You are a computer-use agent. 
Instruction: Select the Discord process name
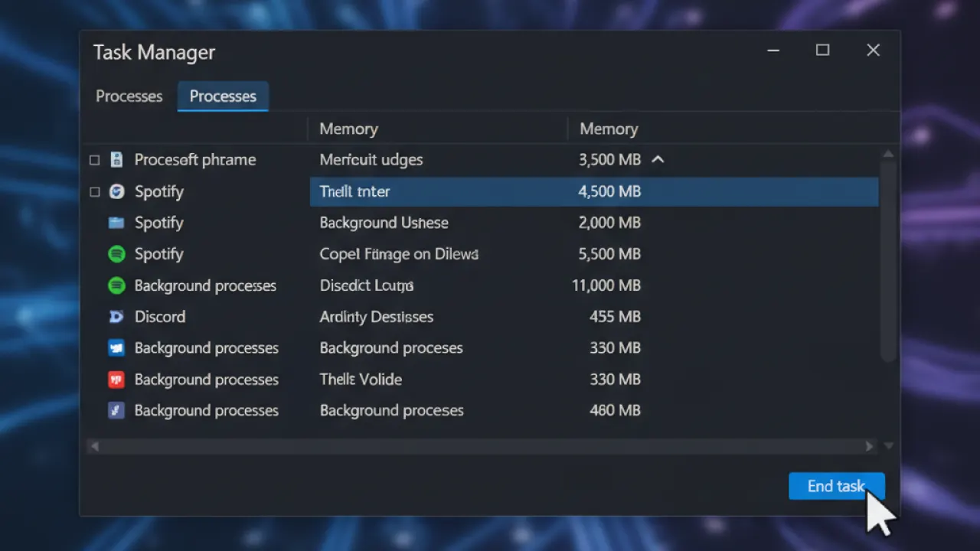160,317
